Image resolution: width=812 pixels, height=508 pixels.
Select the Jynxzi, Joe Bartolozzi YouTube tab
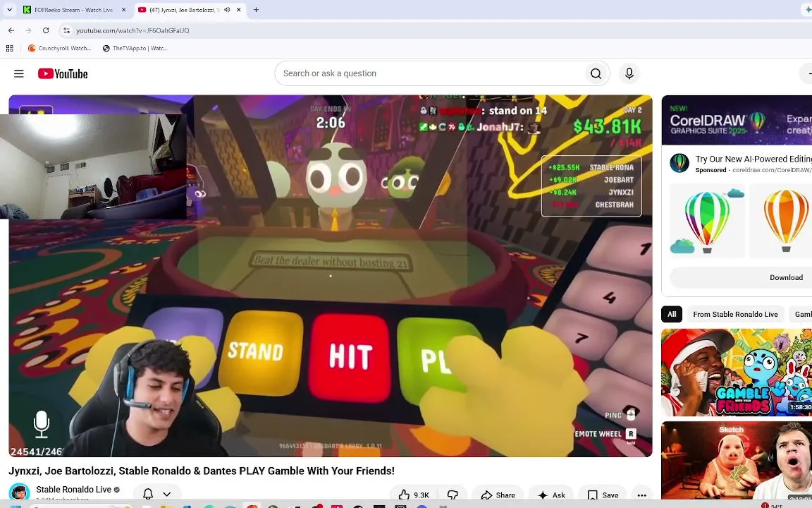pos(184,10)
